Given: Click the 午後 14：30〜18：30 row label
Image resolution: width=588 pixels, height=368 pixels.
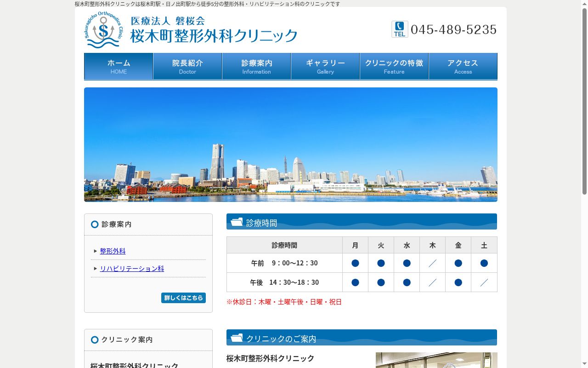Looking at the screenshot, I should click(x=284, y=282).
